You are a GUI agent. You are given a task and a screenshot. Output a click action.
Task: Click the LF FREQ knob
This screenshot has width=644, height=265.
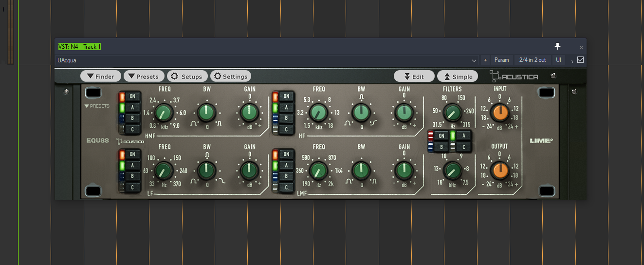pos(164,170)
